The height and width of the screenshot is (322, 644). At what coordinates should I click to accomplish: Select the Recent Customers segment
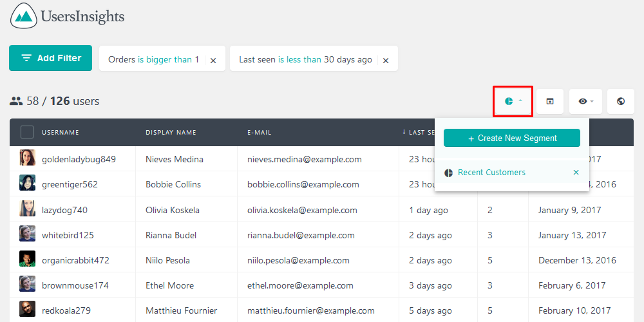tap(491, 173)
